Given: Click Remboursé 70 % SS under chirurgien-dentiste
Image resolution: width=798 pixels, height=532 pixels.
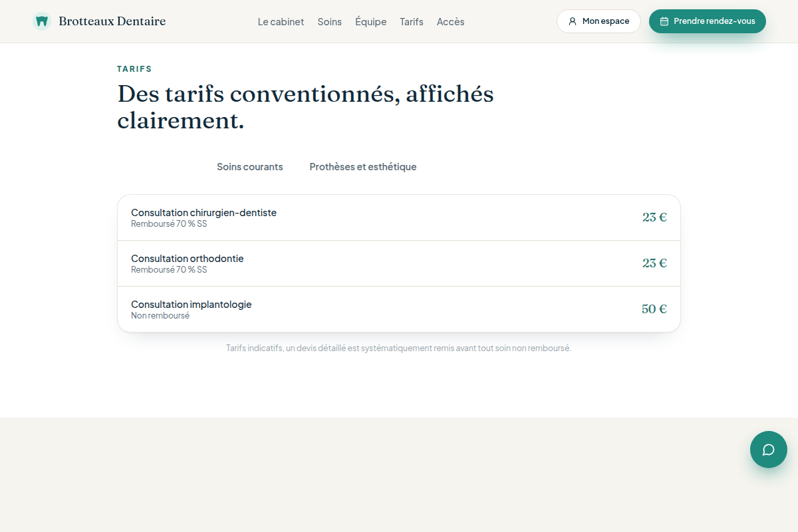Looking at the screenshot, I should click(x=169, y=224).
